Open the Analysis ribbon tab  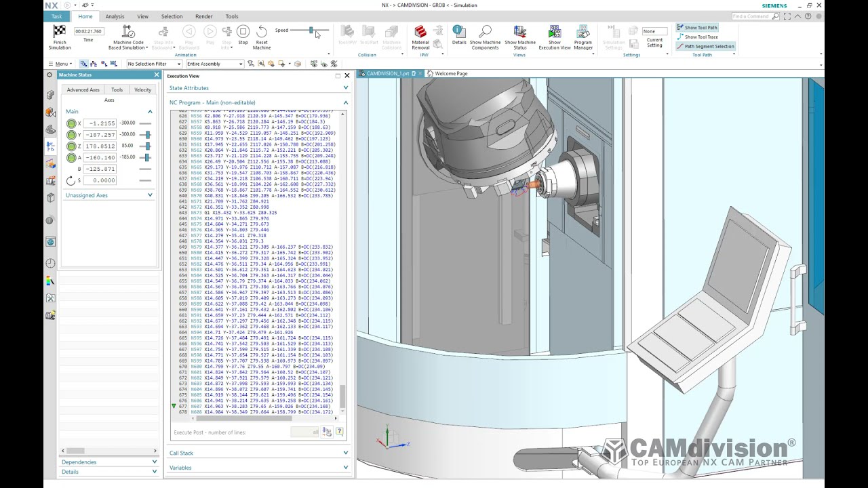coord(115,16)
